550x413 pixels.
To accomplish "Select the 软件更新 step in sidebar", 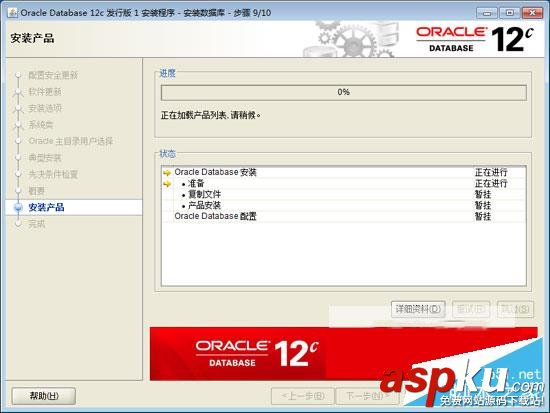I will tap(45, 92).
